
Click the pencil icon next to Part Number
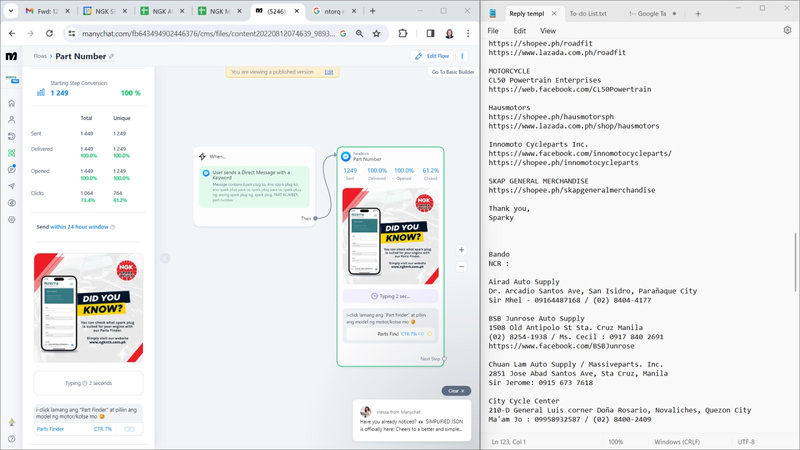click(111, 56)
